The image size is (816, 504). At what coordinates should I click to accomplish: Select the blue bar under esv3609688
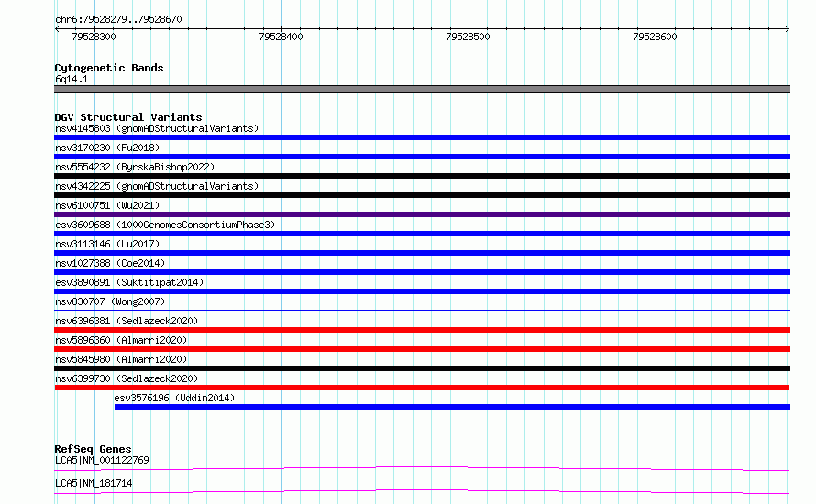coord(422,234)
